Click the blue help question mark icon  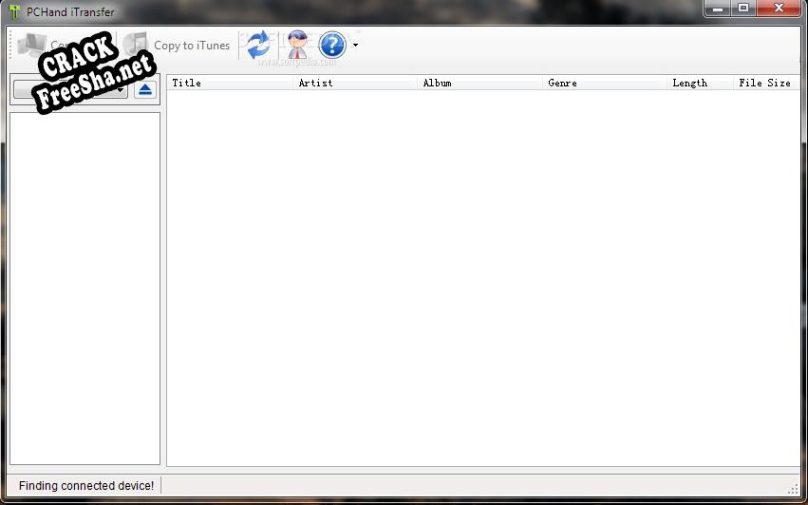(x=332, y=45)
